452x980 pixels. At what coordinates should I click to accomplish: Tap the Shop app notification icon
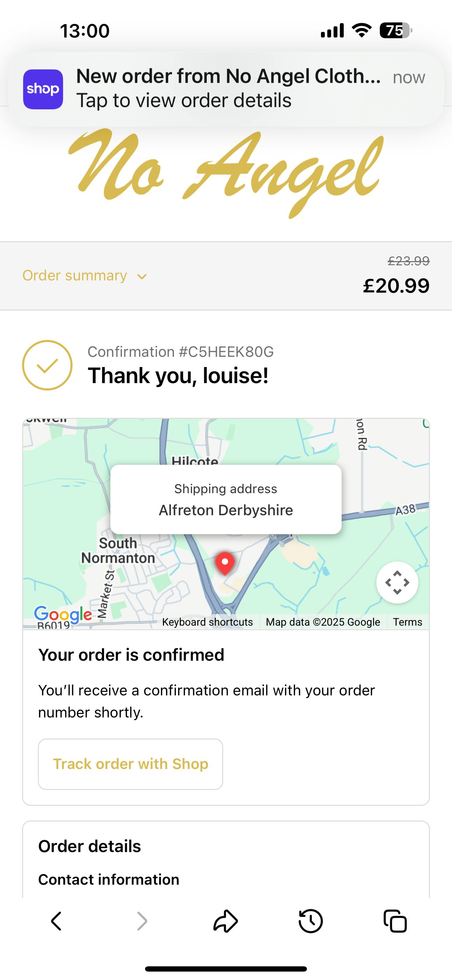(x=43, y=89)
